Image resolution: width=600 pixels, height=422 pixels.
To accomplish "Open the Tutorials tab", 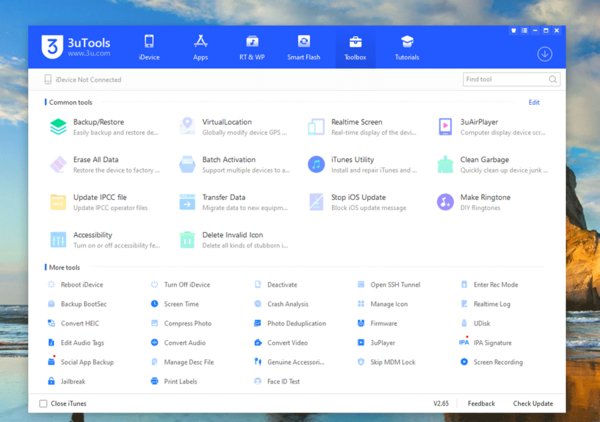I will [407, 47].
